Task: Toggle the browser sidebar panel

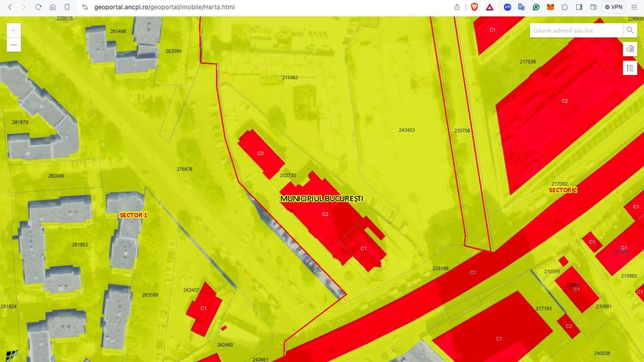Action: 579,7
